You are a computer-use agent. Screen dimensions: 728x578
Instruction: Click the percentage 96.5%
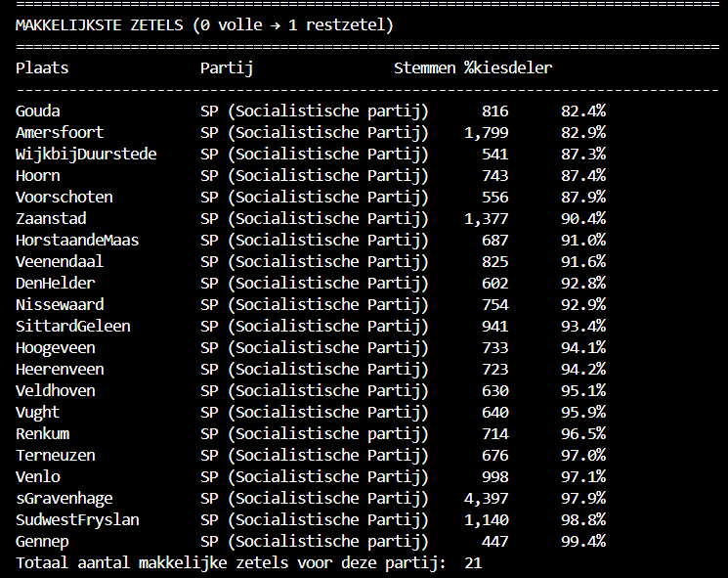583,434
